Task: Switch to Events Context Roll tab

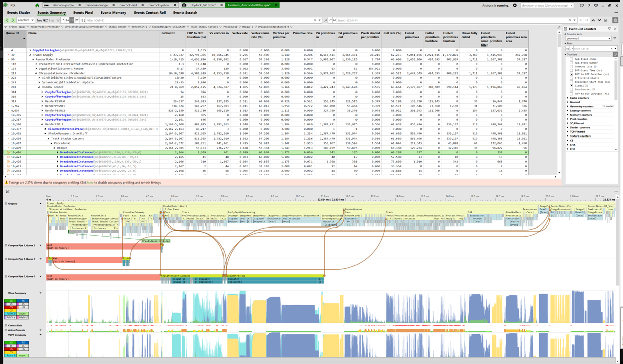Action: coord(150,13)
